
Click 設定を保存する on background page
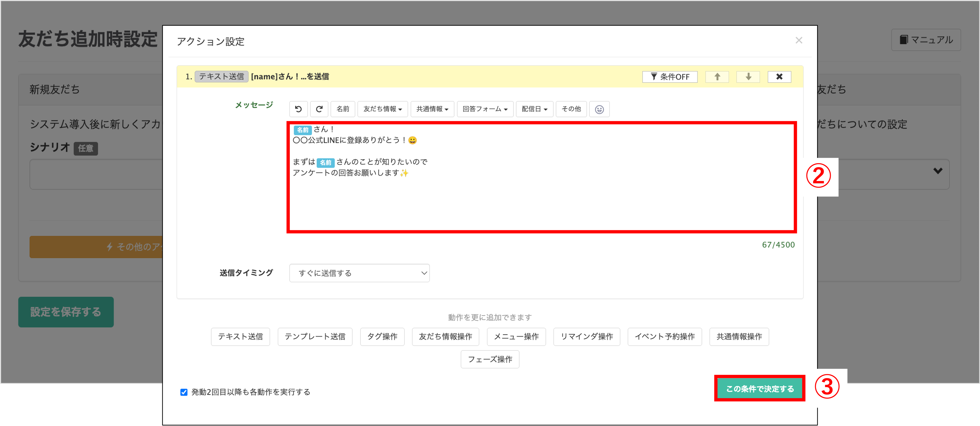point(66,312)
